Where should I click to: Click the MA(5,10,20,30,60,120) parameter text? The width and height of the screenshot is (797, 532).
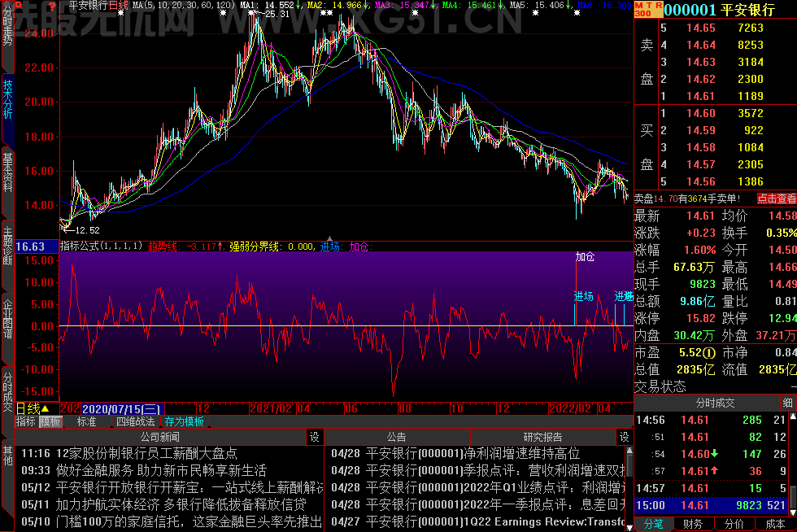184,5
